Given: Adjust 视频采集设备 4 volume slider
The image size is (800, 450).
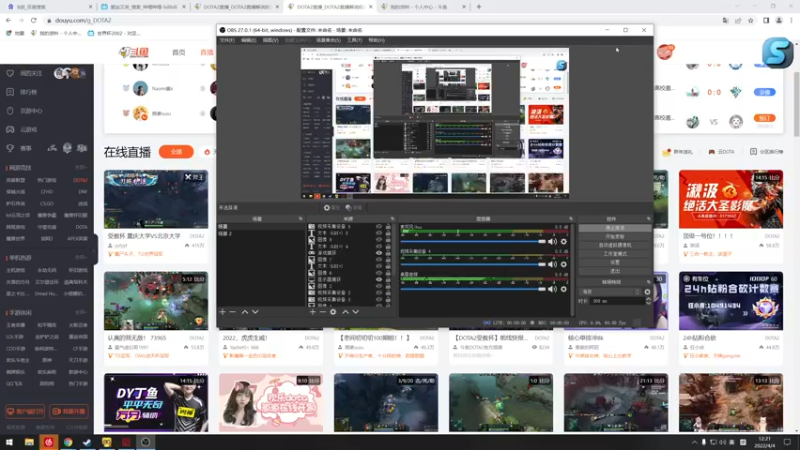Looking at the screenshot, I should click(x=473, y=264).
